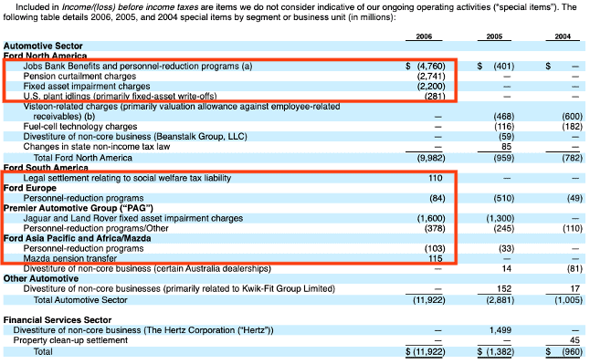Click the Total Ford North America row
590x364 pixels.
[294, 158]
